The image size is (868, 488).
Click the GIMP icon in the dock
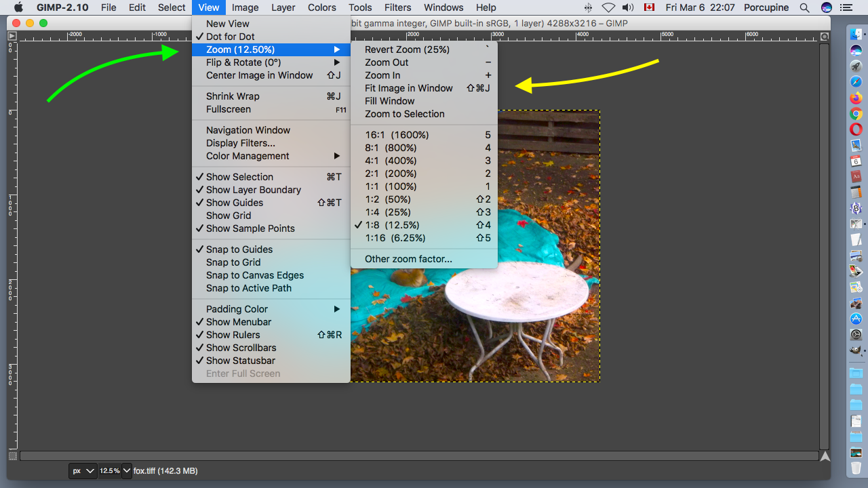coord(856,350)
